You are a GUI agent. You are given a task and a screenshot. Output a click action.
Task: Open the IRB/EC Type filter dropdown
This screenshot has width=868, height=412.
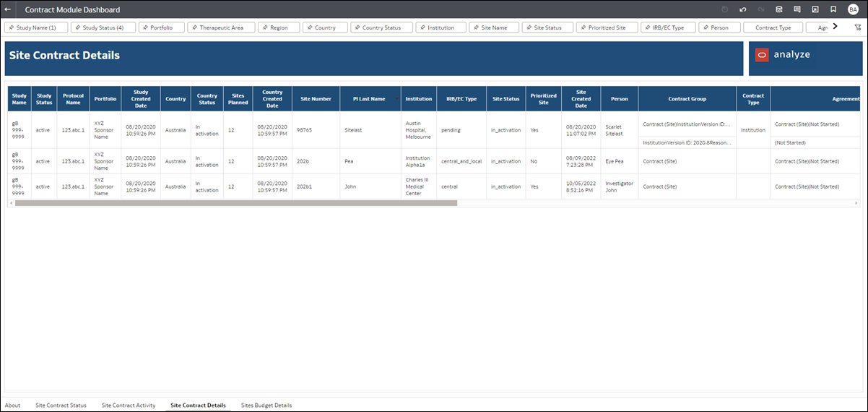[x=668, y=27]
